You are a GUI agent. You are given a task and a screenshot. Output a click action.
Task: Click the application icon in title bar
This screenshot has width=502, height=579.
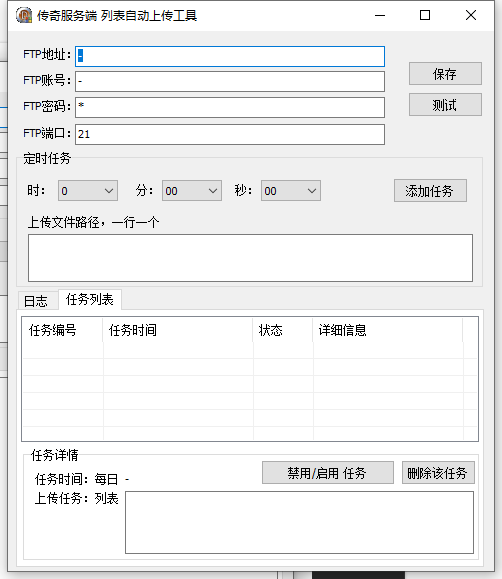click(24, 16)
